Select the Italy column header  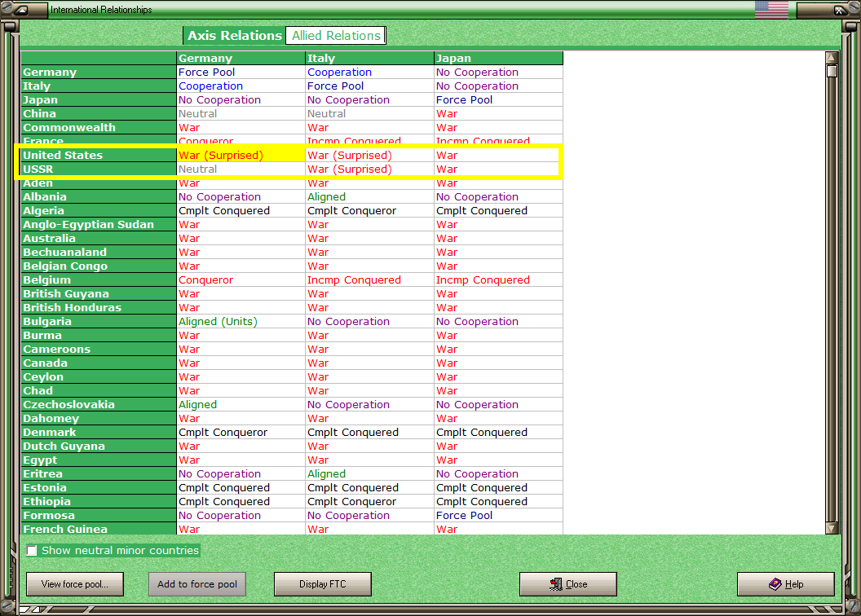click(x=369, y=58)
